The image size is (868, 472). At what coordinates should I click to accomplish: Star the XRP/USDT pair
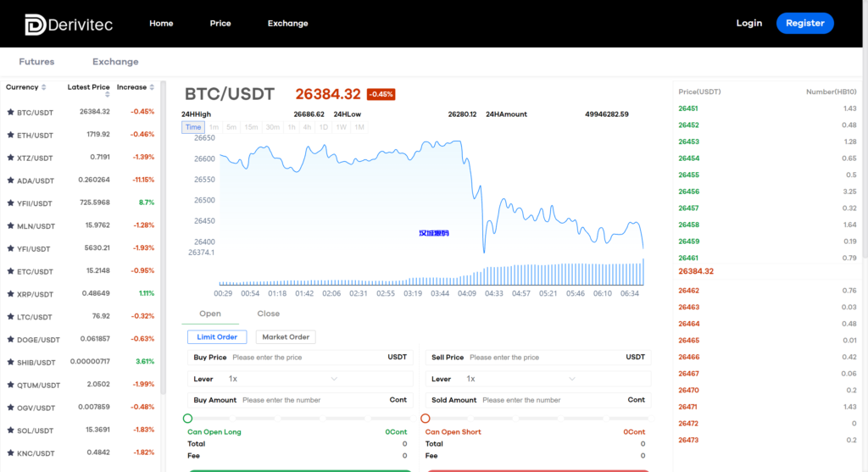tap(10, 294)
